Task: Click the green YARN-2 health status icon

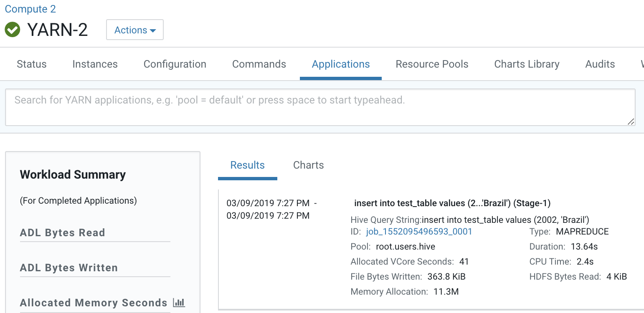Action: (x=13, y=30)
